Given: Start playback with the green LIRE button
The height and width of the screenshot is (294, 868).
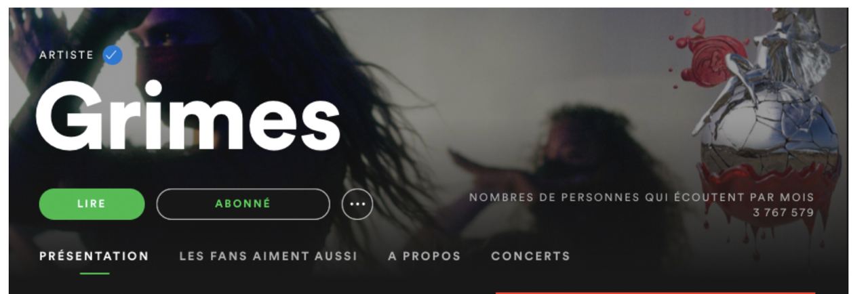Looking at the screenshot, I should [x=92, y=204].
